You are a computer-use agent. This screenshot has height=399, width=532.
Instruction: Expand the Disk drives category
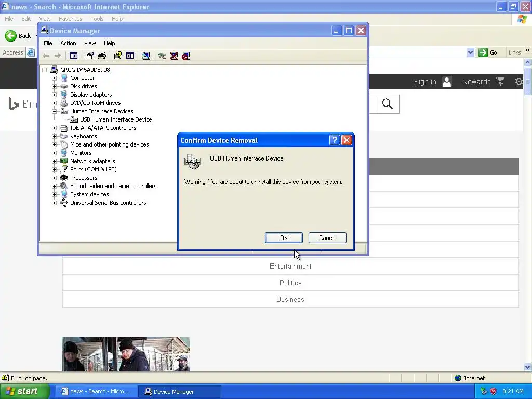[54, 86]
